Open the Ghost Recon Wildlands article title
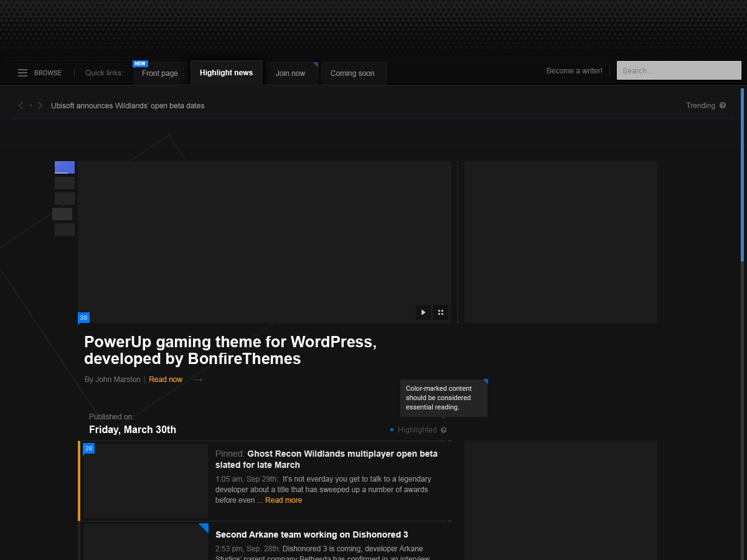 point(326,459)
